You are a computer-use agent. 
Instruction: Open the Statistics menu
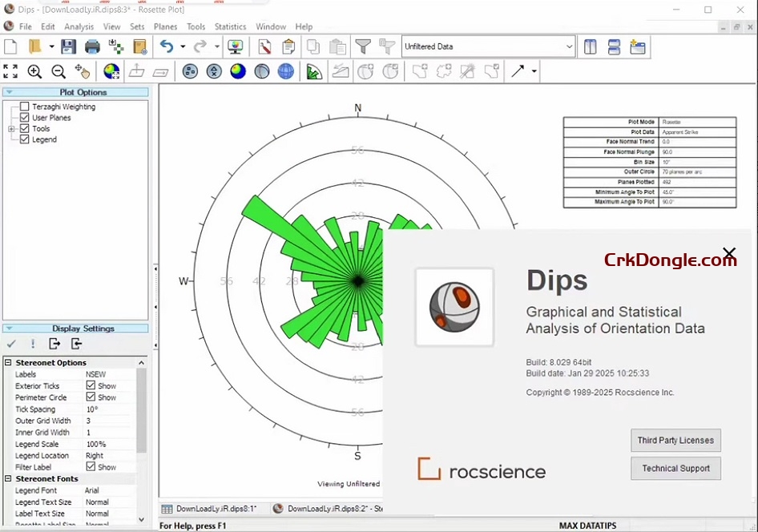[x=229, y=26]
